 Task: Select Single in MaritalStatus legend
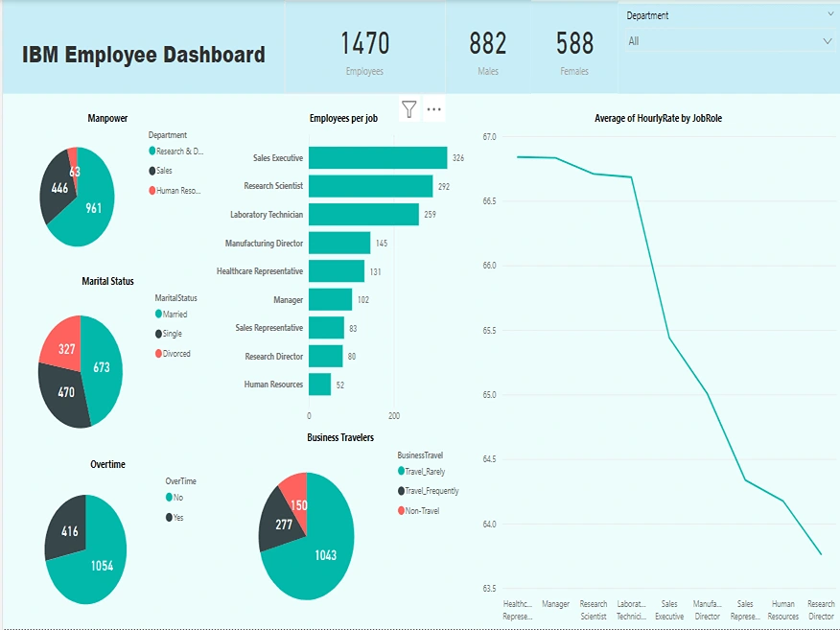point(169,334)
